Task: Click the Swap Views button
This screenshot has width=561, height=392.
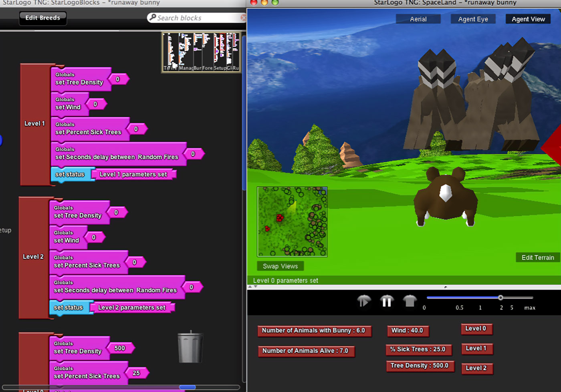Action: [280, 266]
